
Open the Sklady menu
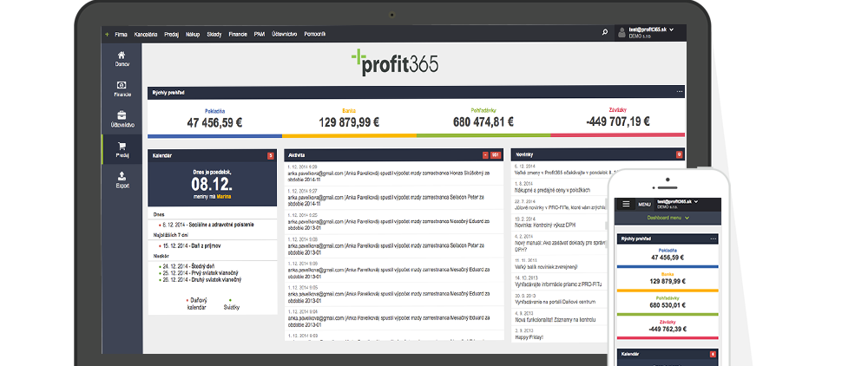pyautogui.click(x=214, y=35)
